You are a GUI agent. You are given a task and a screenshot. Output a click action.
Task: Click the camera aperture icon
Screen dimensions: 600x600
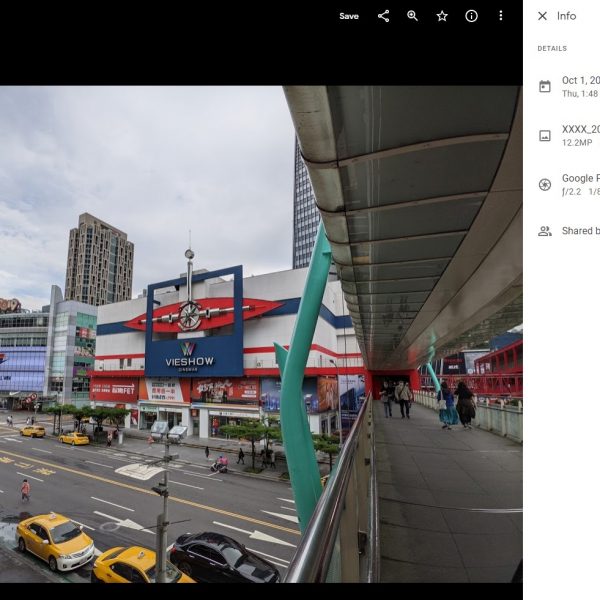coord(545,185)
